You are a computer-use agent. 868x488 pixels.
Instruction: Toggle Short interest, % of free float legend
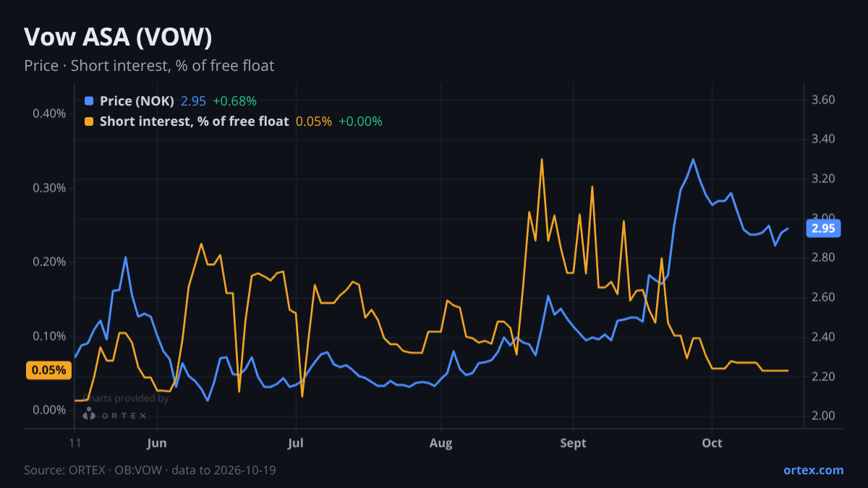[194, 121]
